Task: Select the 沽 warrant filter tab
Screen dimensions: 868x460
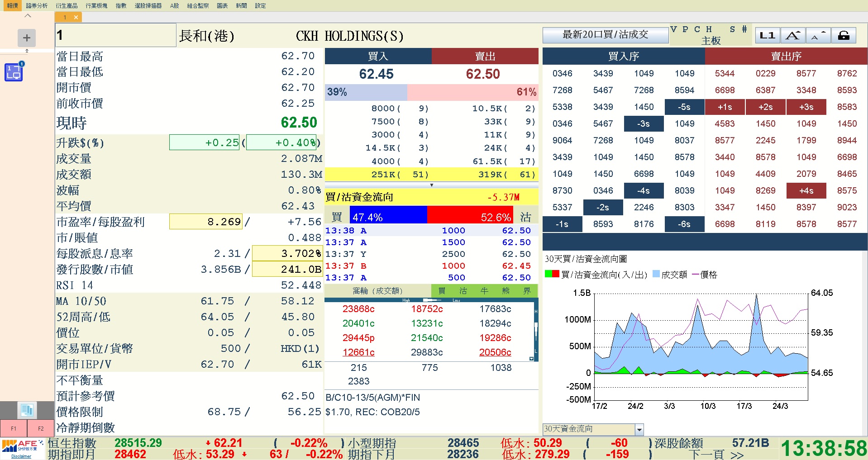Action: 463,291
